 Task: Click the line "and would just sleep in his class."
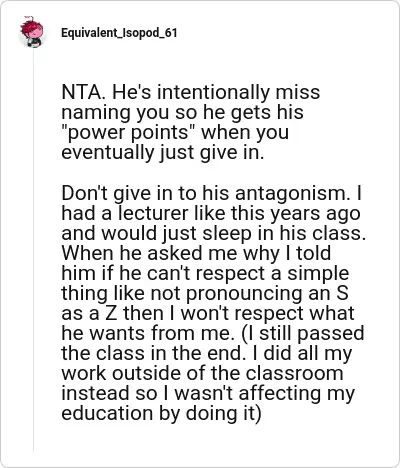[214, 233]
